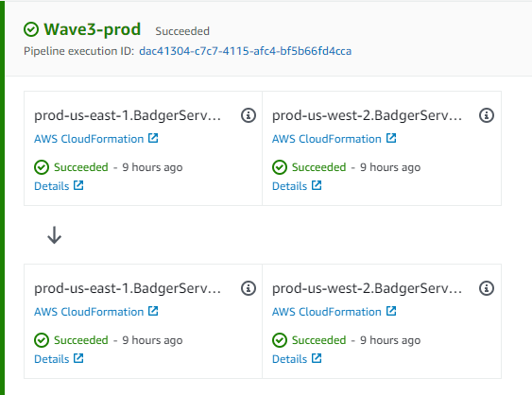Screen dimensions: 532x395
Task: Open info icon on lower prod-us-west-2 action
Action: coord(487,288)
